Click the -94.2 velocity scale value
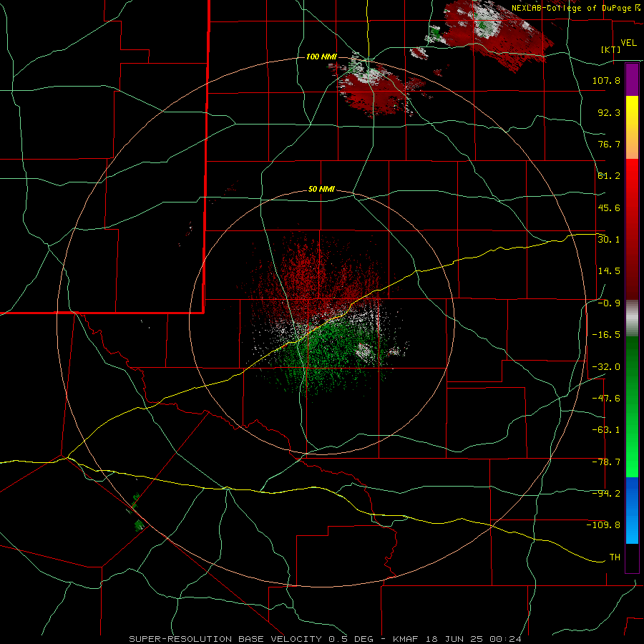 (606, 493)
